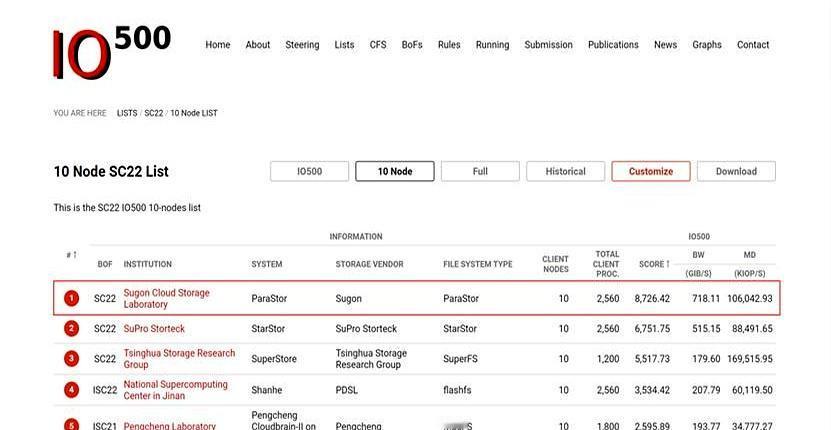The width and height of the screenshot is (831, 430).
Task: Select score value 6,751.75
Action: point(652,329)
